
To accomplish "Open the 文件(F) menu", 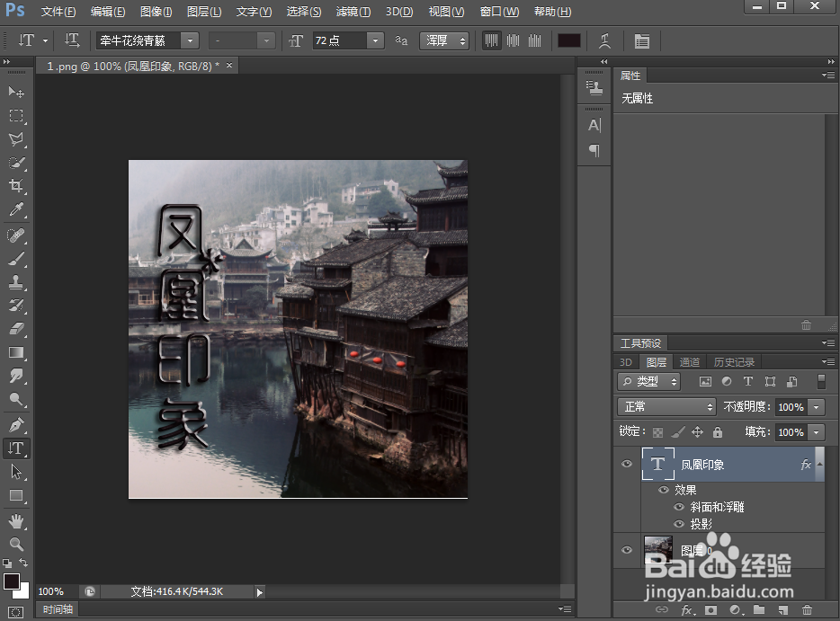I will click(58, 12).
